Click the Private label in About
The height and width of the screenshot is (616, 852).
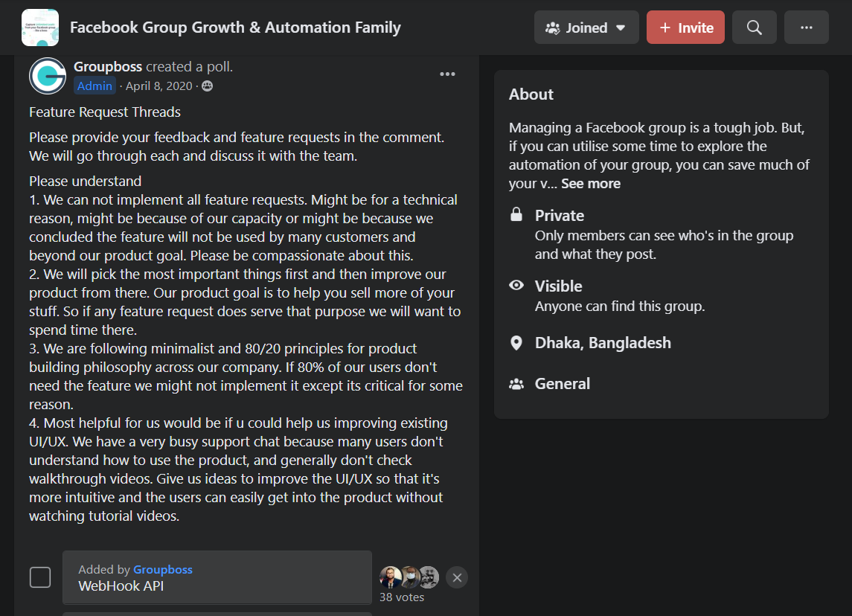pos(559,216)
